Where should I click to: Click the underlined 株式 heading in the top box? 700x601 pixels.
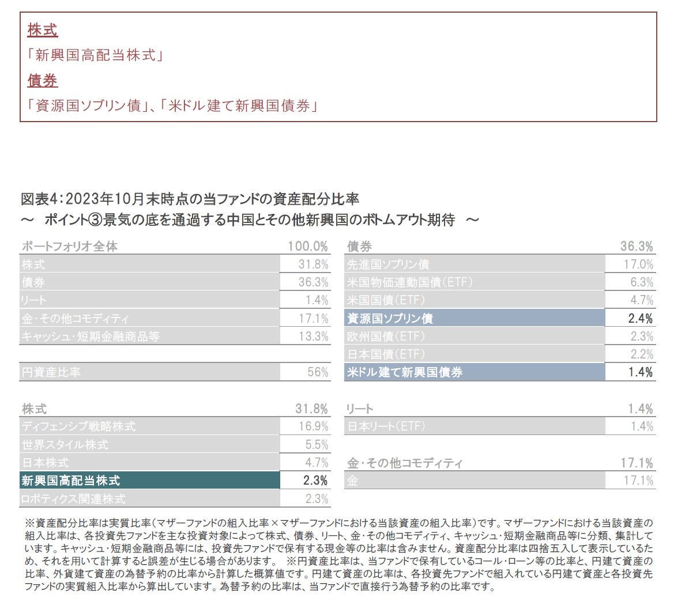(x=43, y=31)
